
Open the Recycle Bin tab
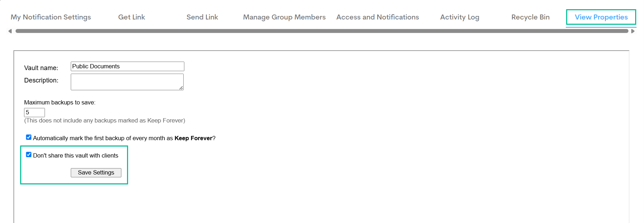pos(530,17)
